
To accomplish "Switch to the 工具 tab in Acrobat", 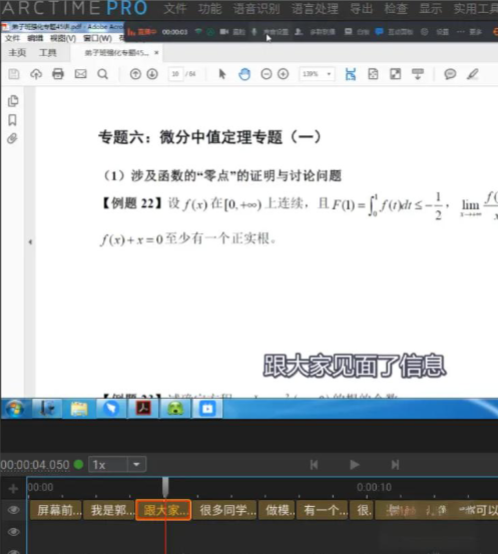I will pyautogui.click(x=48, y=53).
